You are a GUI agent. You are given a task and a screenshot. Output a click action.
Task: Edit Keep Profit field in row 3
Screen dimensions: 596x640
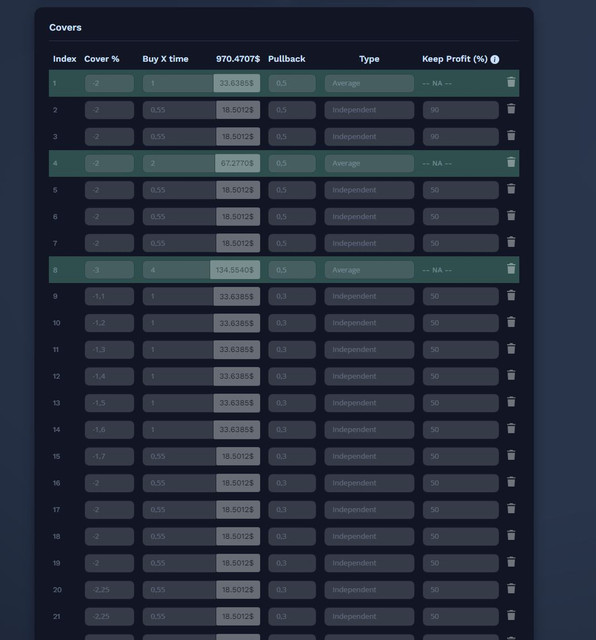click(460, 136)
